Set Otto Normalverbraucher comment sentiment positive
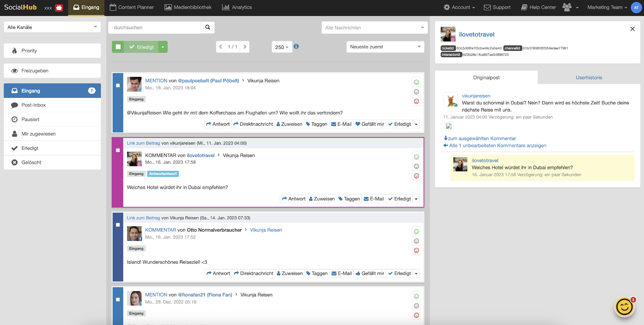 (417, 232)
